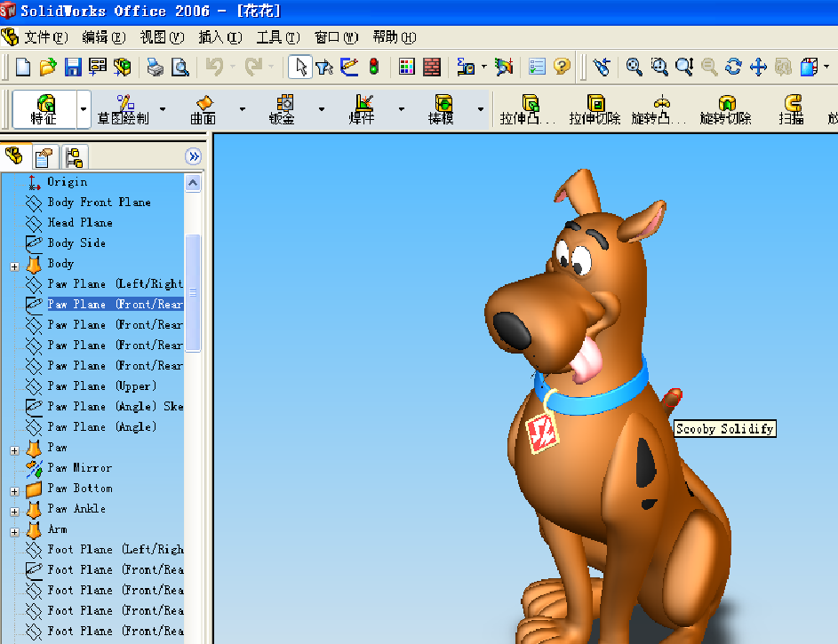Screen dimensions: 838x644
Task: Open the Sheet Metal (钣金) toolbar group
Action: point(283,109)
